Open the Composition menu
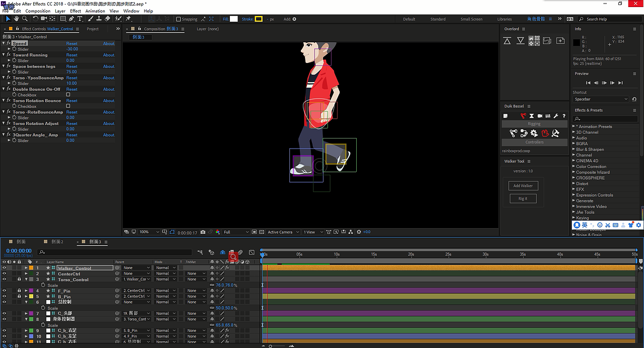The image size is (644, 348). [x=38, y=11]
